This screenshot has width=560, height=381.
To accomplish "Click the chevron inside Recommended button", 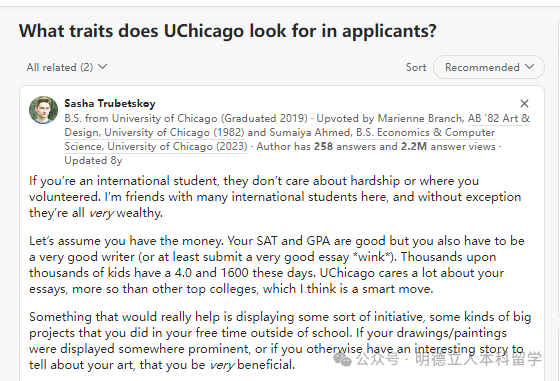I will pos(529,67).
